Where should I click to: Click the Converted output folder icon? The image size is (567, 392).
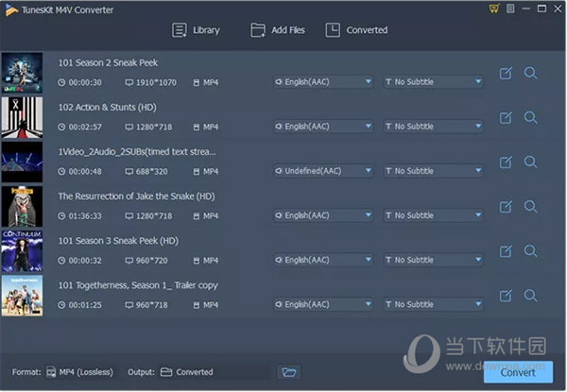coord(166,372)
